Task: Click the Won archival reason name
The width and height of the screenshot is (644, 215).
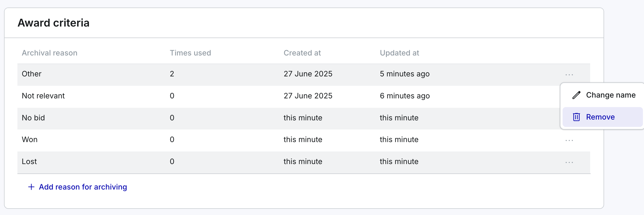Action: click(30, 140)
